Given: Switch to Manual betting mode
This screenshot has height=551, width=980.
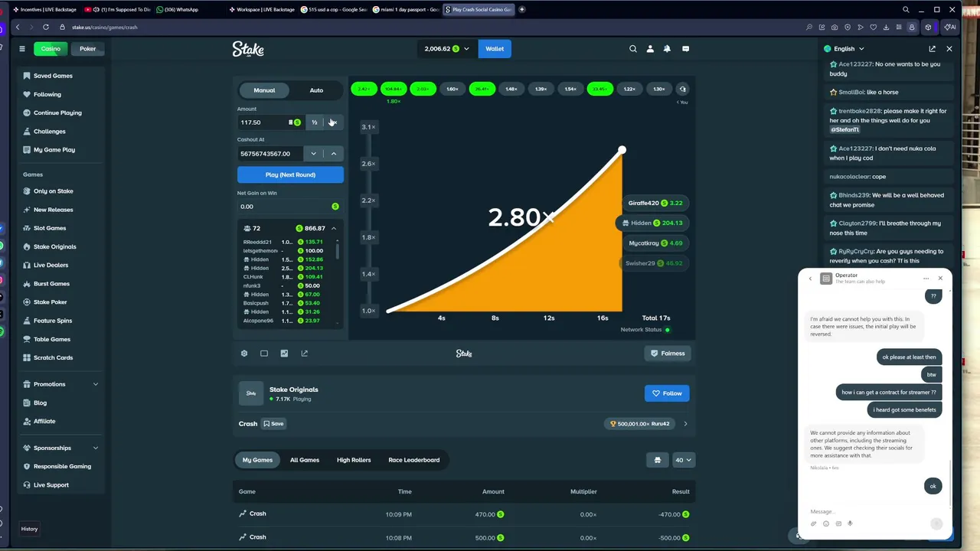Looking at the screenshot, I should tap(264, 90).
